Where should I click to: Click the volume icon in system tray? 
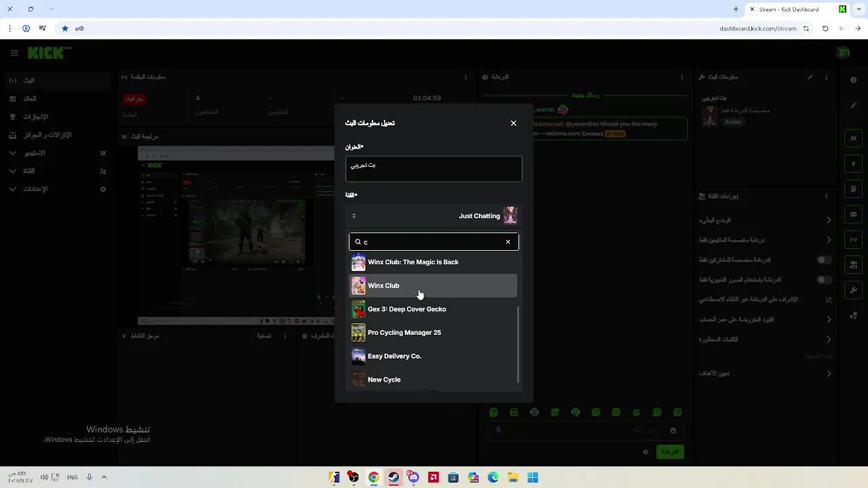[x=43, y=477]
